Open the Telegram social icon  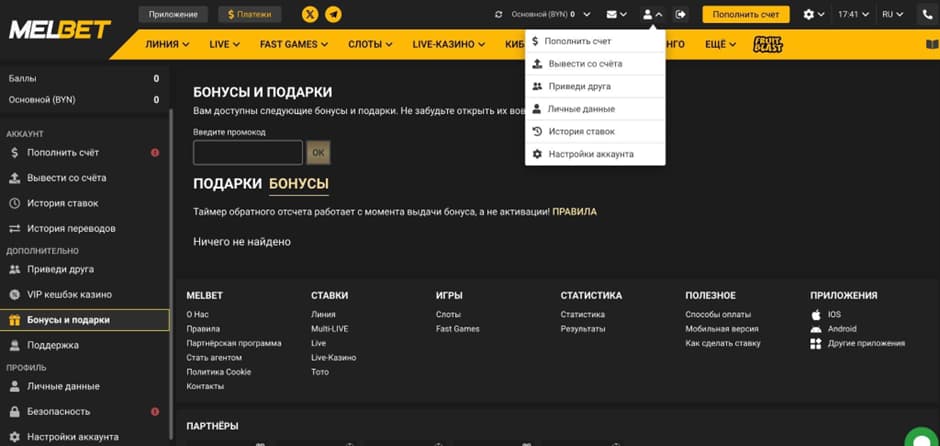point(333,14)
